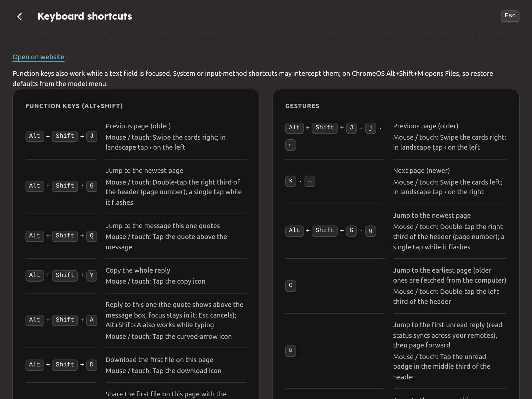
Task: Click 'Mouse / touch: Tap the curved-arrow icon'
Action: tap(169, 336)
